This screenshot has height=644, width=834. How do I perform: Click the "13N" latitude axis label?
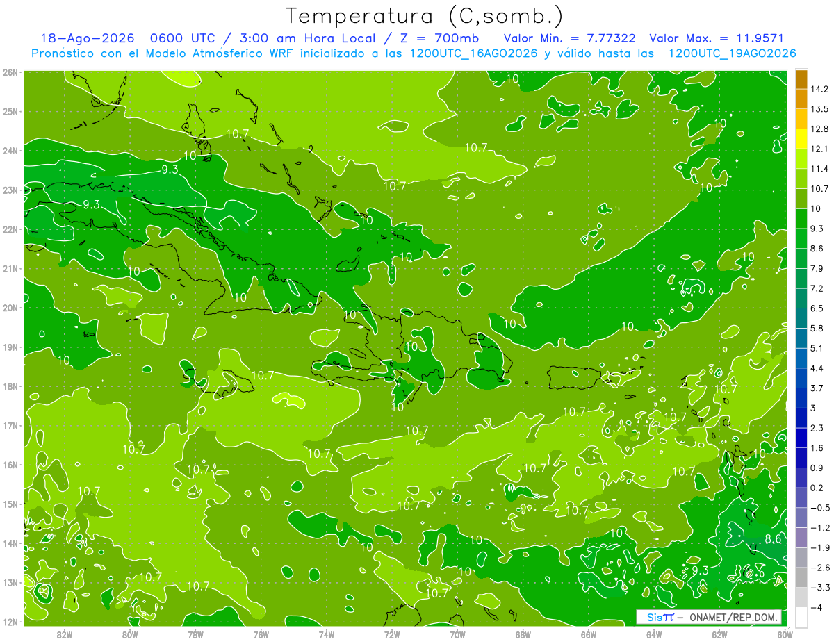click(x=10, y=582)
